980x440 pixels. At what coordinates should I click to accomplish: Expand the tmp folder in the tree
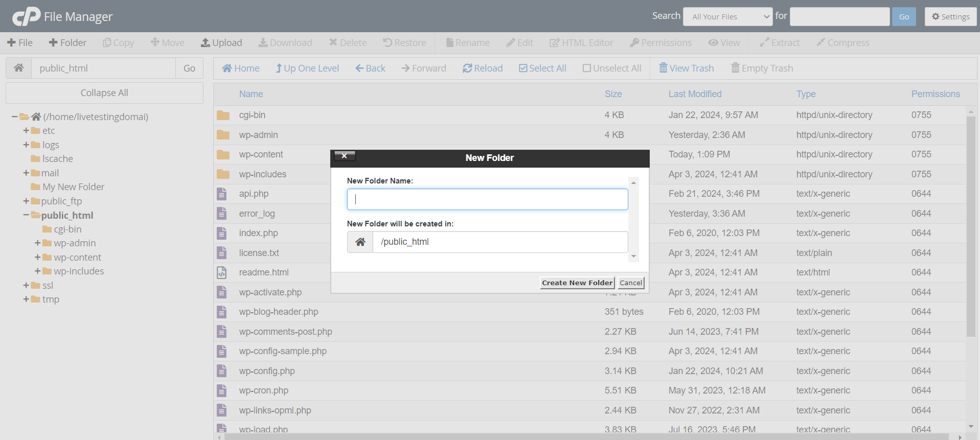pos(26,299)
